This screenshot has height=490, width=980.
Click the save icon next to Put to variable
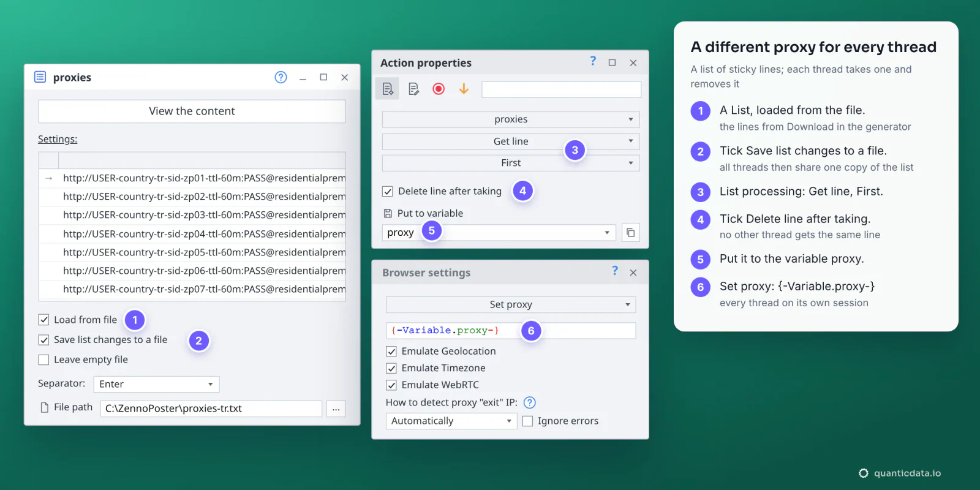coord(388,214)
